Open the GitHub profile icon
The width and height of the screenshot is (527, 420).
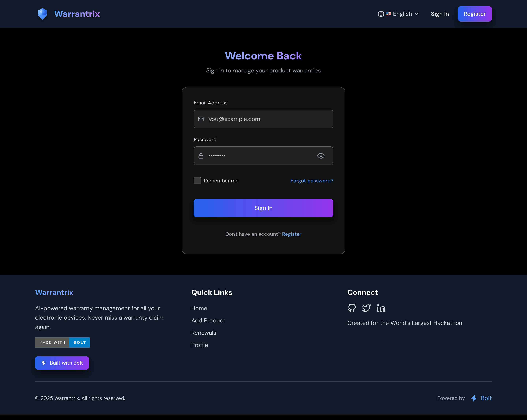(352, 308)
